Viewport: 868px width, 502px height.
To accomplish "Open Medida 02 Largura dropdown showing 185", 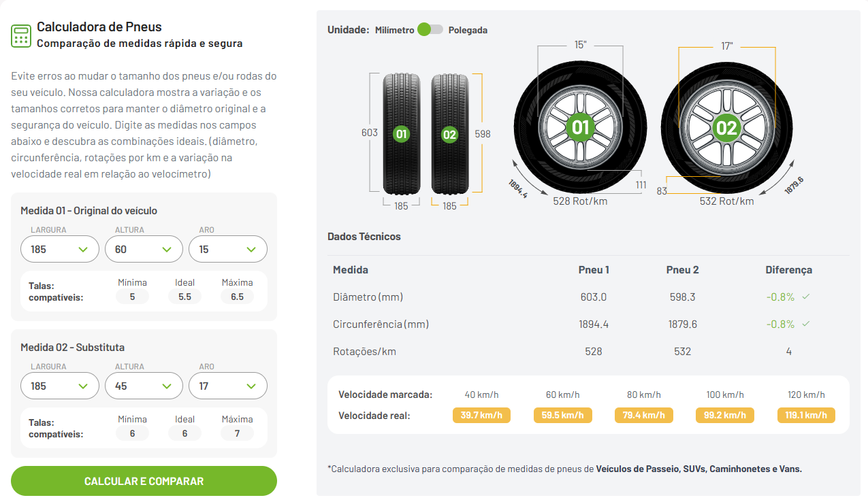I will pos(60,386).
